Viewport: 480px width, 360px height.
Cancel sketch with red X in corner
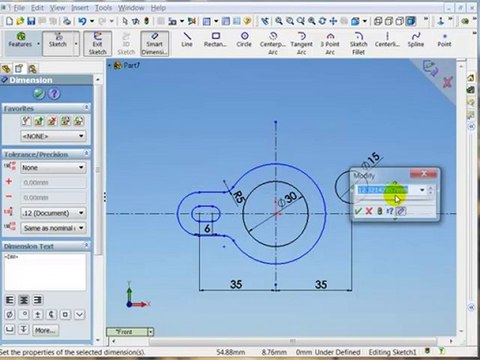pos(447,82)
